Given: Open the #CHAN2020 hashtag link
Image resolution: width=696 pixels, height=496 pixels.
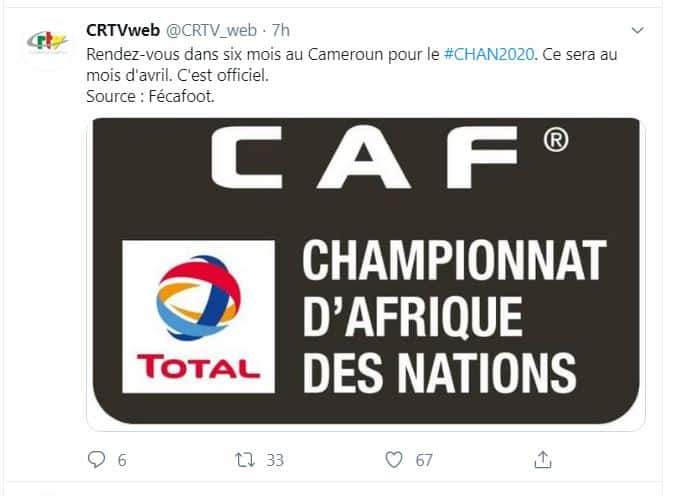Looking at the screenshot, I should (x=489, y=54).
